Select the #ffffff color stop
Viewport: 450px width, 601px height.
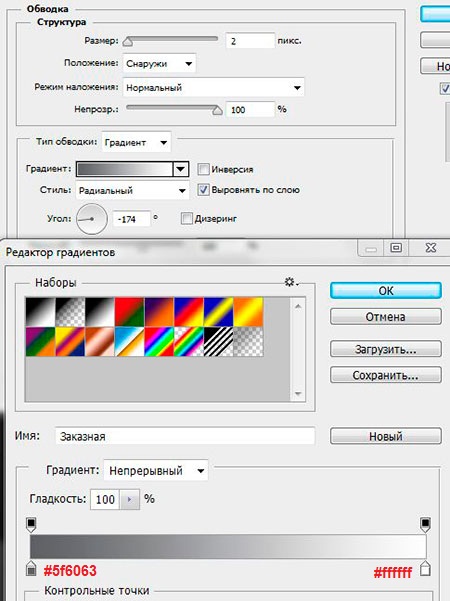425,568
